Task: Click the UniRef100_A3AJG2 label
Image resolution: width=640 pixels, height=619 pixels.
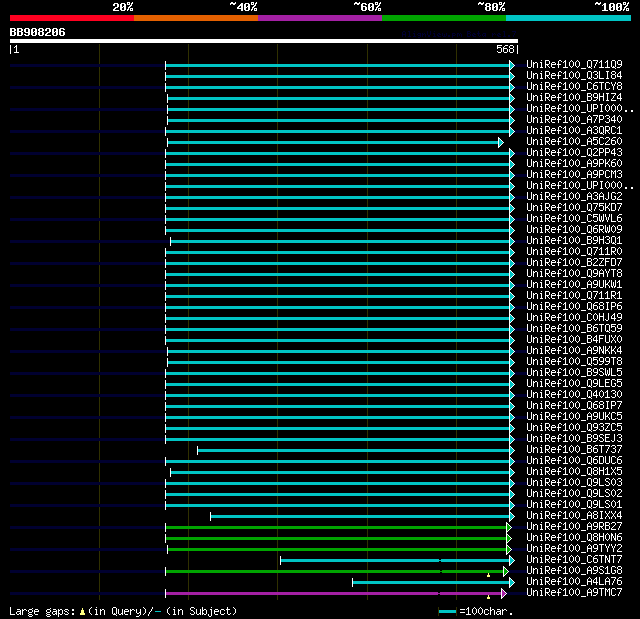Action: [574, 197]
